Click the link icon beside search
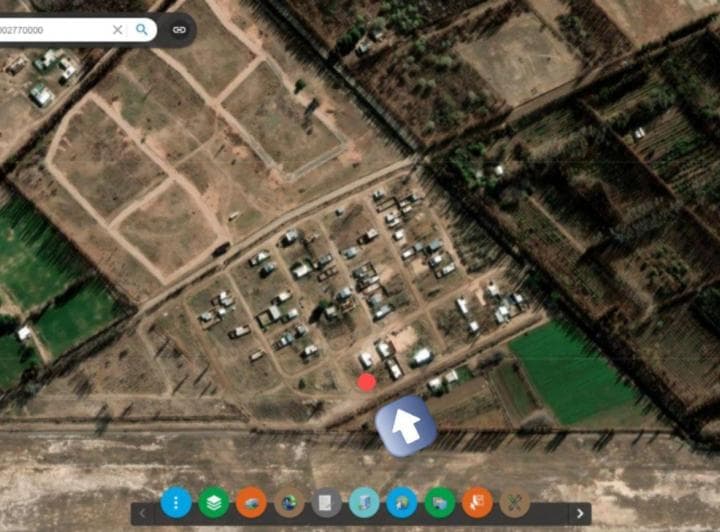The image size is (720, 532). tap(179, 30)
